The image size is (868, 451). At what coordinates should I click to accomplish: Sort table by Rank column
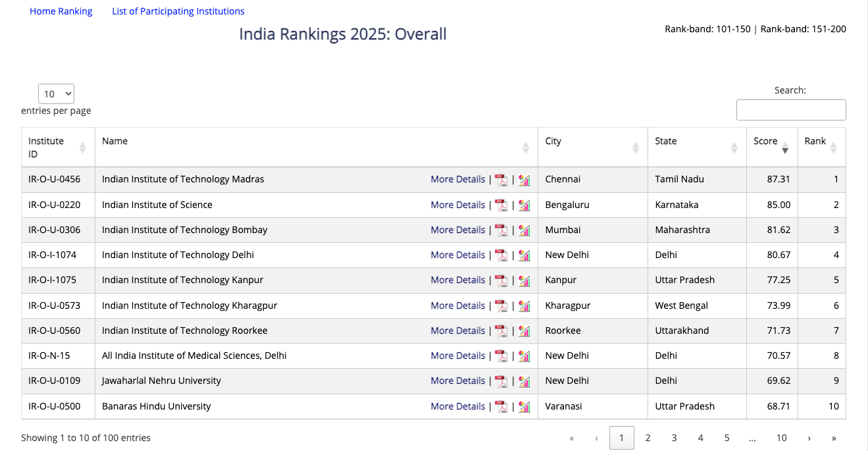pos(822,147)
